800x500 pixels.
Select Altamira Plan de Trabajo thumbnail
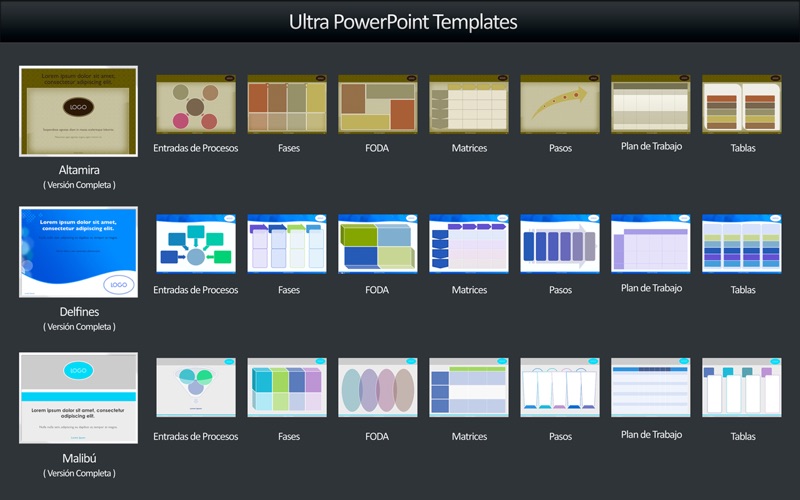pos(651,105)
